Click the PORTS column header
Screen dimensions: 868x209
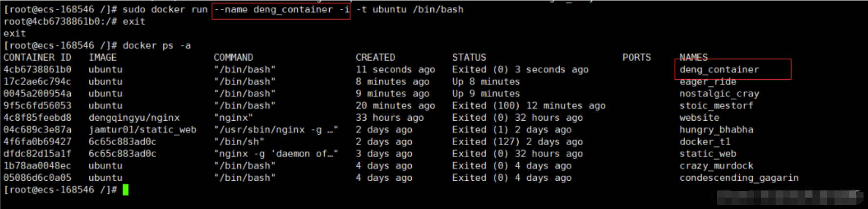click(636, 58)
